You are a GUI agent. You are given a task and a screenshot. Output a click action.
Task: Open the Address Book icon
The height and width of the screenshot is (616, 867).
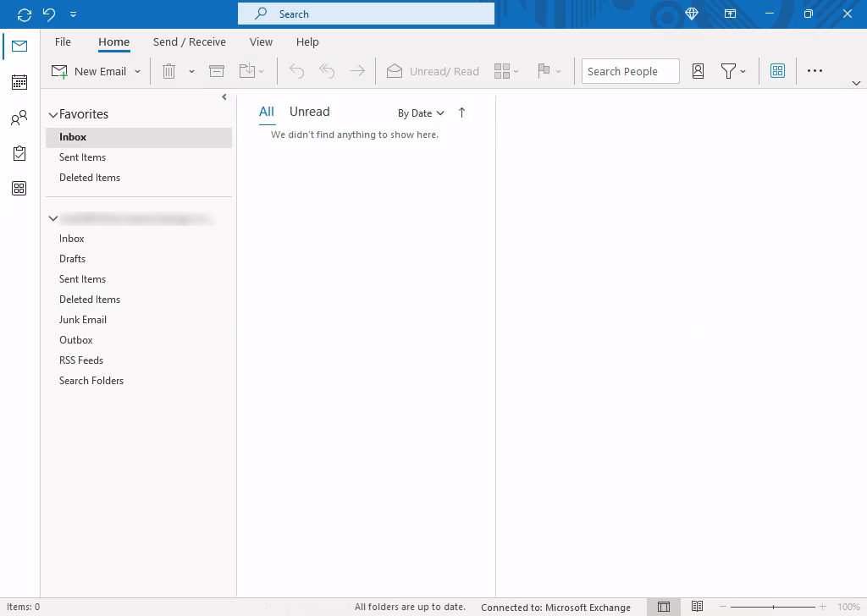tap(698, 71)
